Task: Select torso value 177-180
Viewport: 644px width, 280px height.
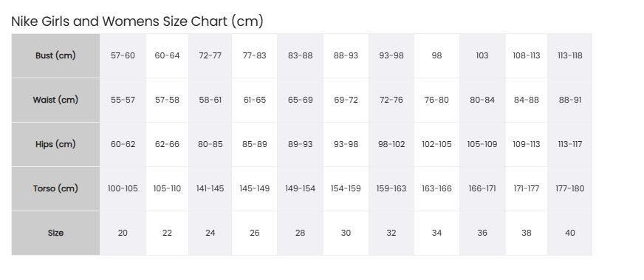Action: click(569, 188)
